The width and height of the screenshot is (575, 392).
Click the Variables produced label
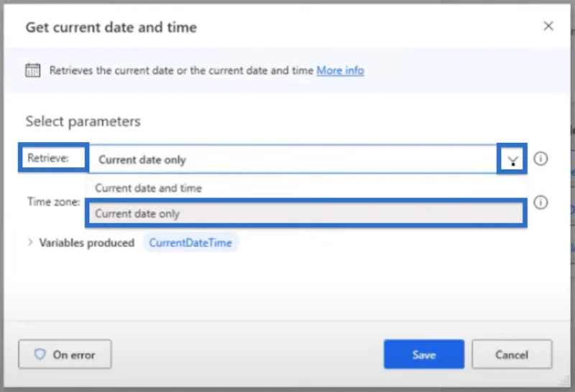coord(87,243)
